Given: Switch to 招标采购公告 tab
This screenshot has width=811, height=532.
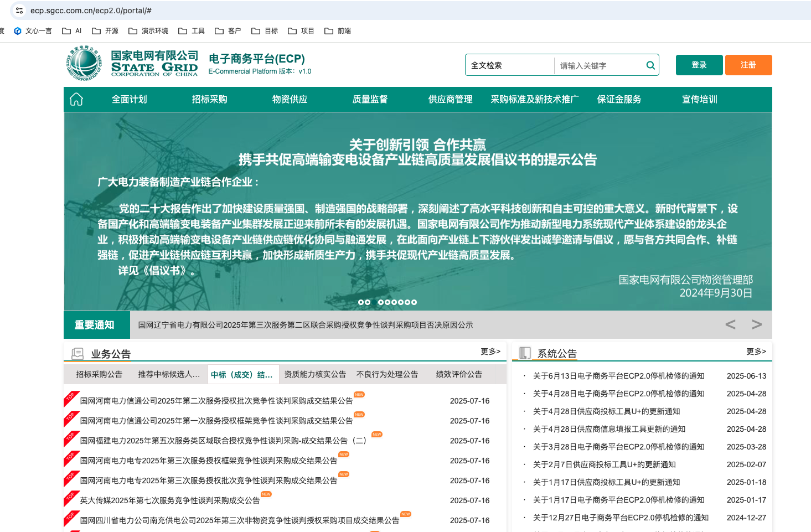Looking at the screenshot, I should pos(100,374).
